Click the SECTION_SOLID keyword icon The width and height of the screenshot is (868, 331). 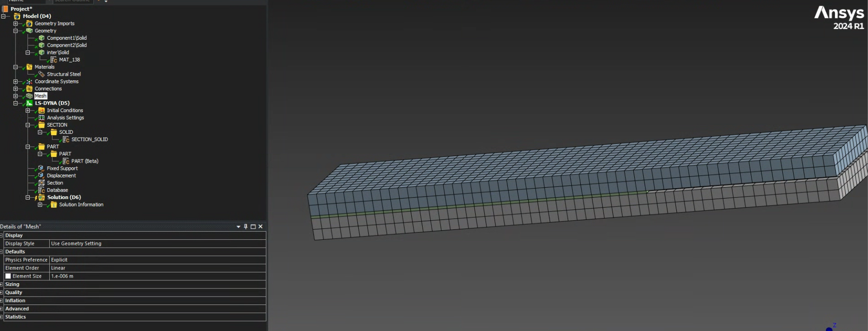point(66,139)
